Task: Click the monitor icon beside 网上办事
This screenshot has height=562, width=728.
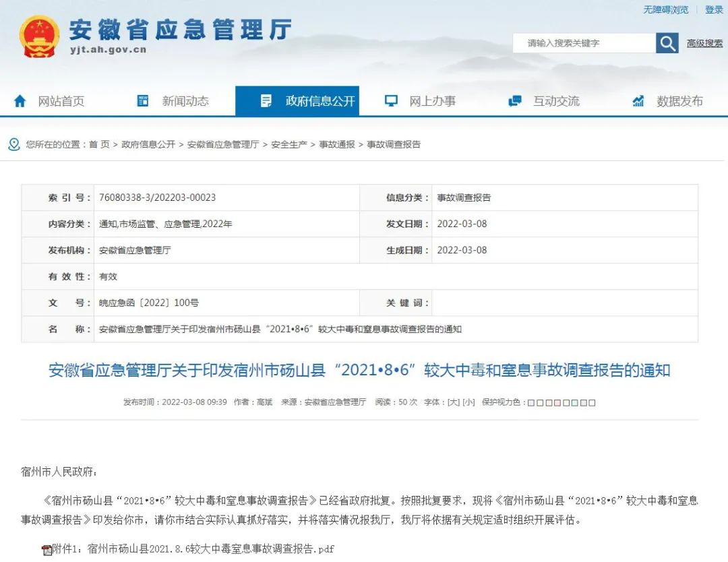Action: click(392, 100)
